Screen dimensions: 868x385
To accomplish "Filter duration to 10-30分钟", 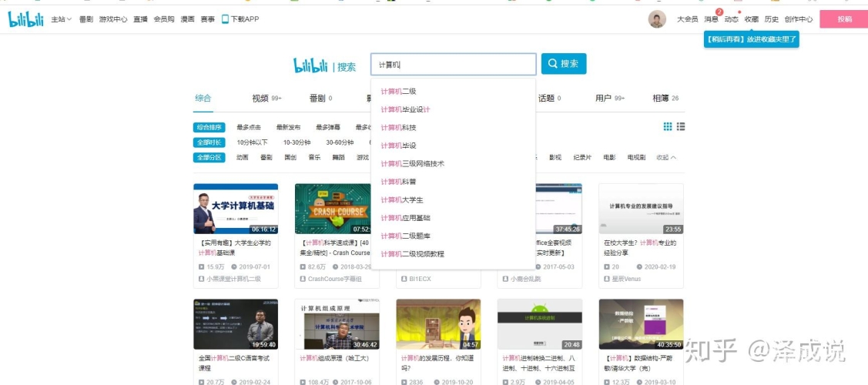I will pyautogui.click(x=297, y=142).
